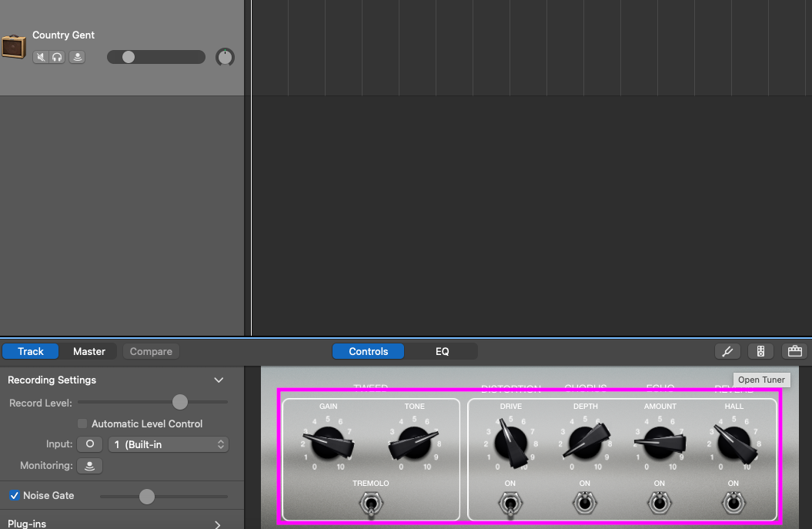The width and height of the screenshot is (812, 529).
Task: Flip the ON switch under DEPTH
Action: click(585, 503)
